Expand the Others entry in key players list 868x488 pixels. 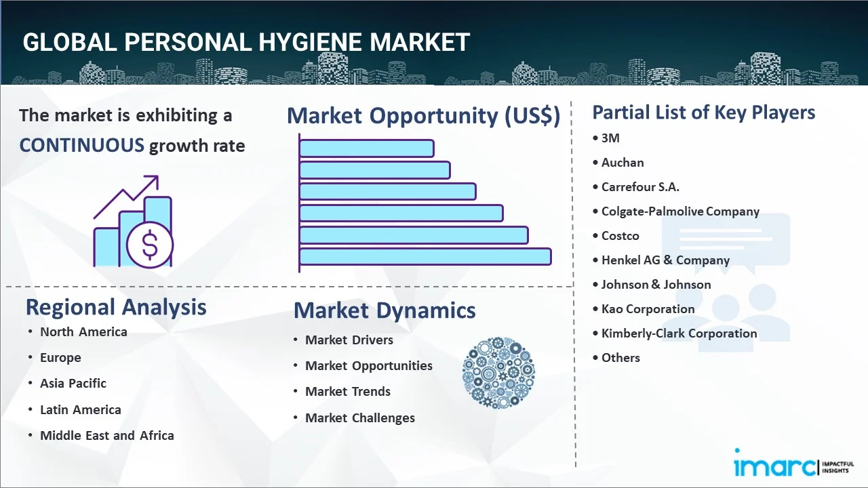click(x=620, y=358)
